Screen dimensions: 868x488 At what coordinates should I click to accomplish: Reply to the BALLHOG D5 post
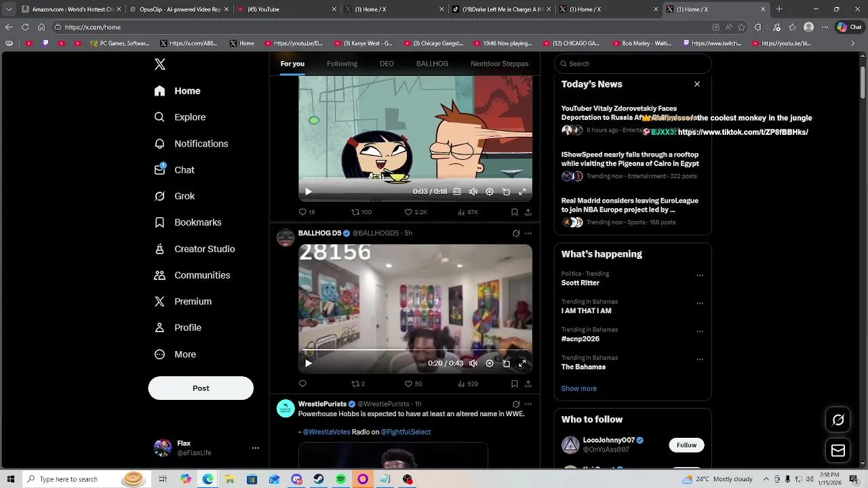pyautogui.click(x=302, y=384)
